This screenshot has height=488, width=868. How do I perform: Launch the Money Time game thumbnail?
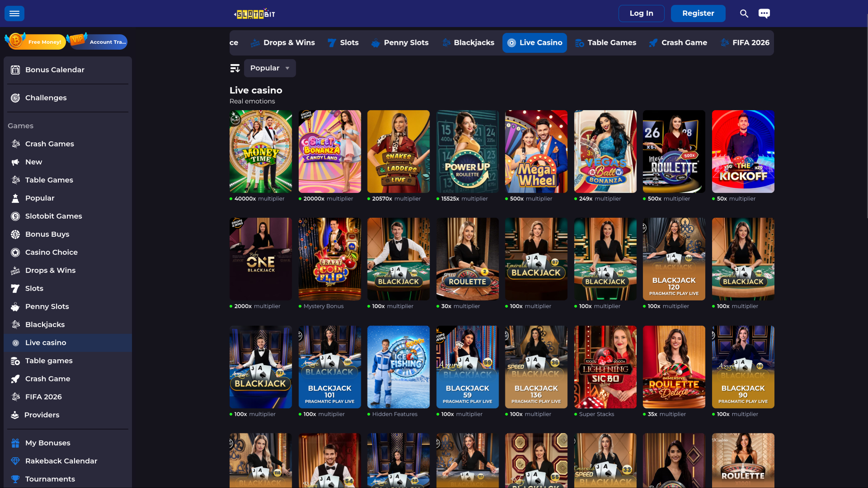tap(261, 151)
